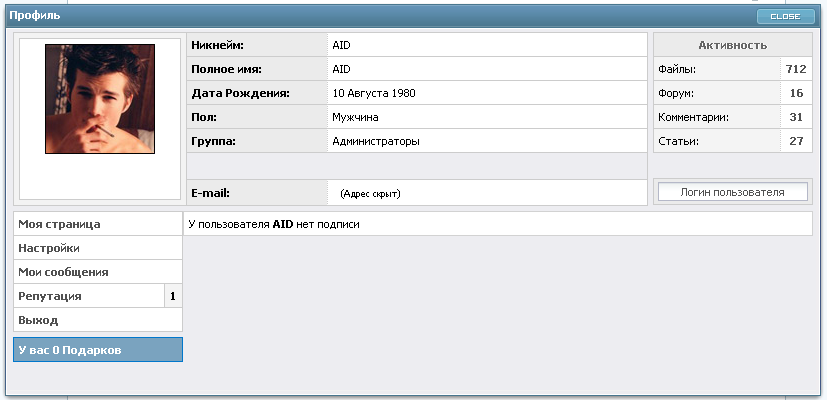Open Моя страница menu item
Viewport: 827px width, 402px height.
pyautogui.click(x=98, y=224)
